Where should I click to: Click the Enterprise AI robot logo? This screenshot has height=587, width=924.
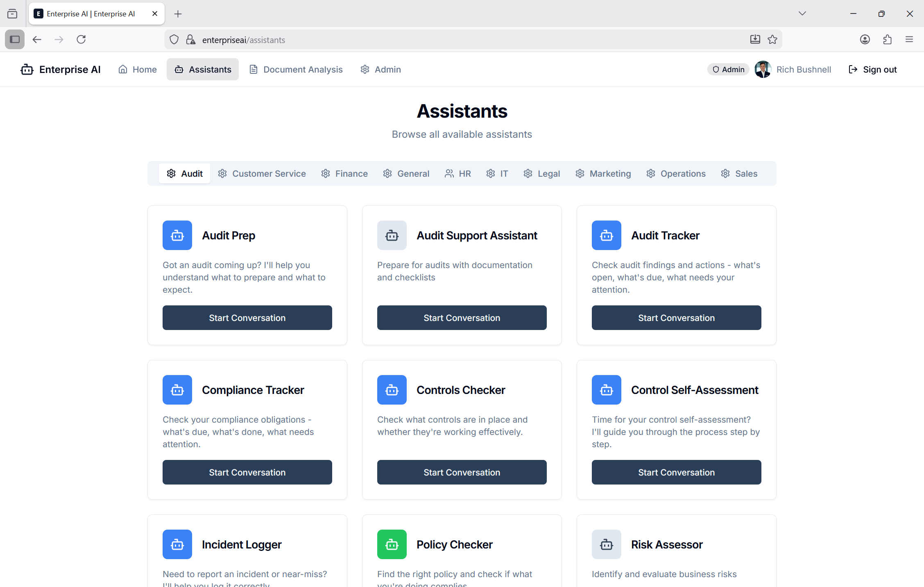click(26, 69)
